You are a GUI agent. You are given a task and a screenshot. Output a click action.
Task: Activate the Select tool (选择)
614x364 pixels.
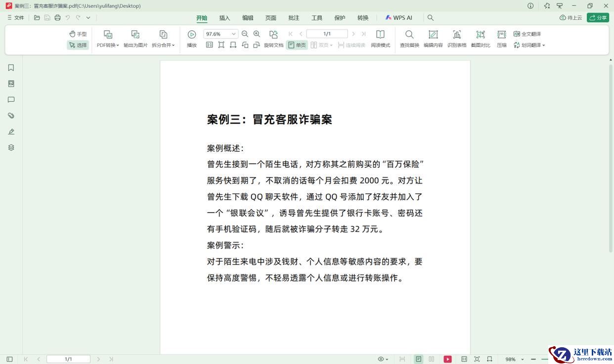78,45
